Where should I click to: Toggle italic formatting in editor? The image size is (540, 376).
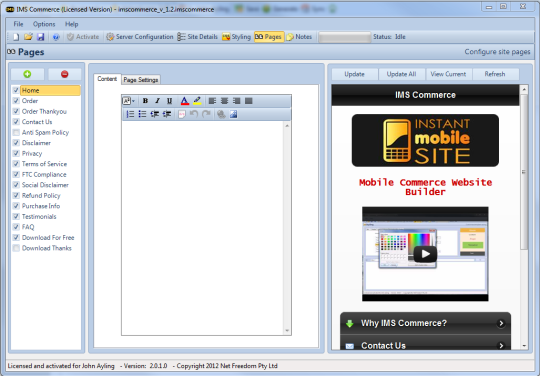157,101
